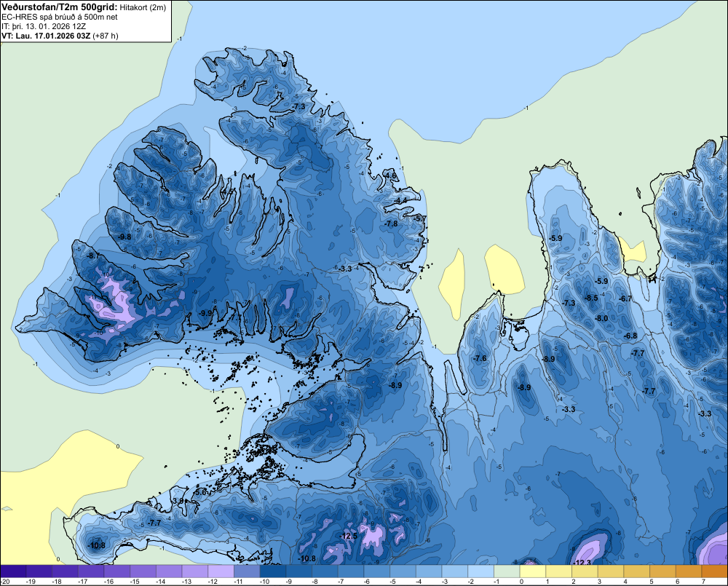728x586 pixels.
Task: Click the -5.6 temperature value on the map
Action: coord(199,492)
